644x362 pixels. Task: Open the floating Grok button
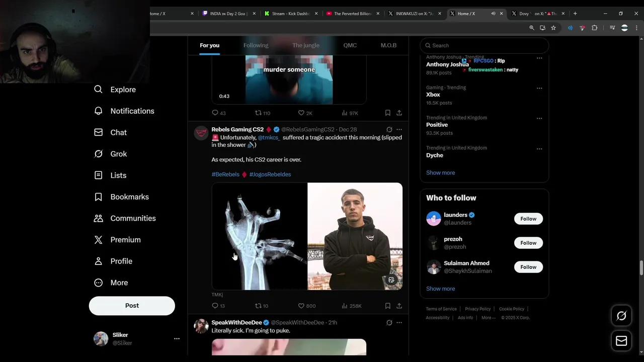pos(621,316)
